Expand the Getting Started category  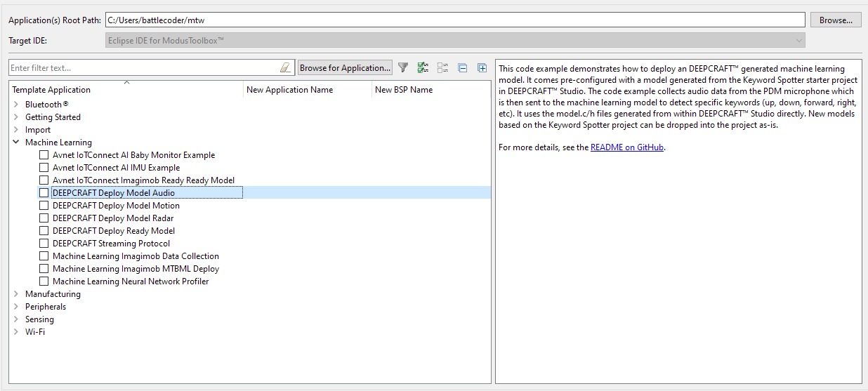click(16, 117)
